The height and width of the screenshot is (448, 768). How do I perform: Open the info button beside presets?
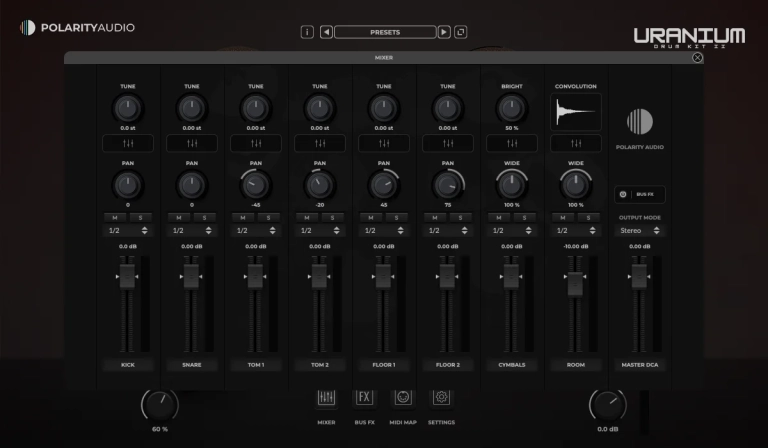(307, 32)
